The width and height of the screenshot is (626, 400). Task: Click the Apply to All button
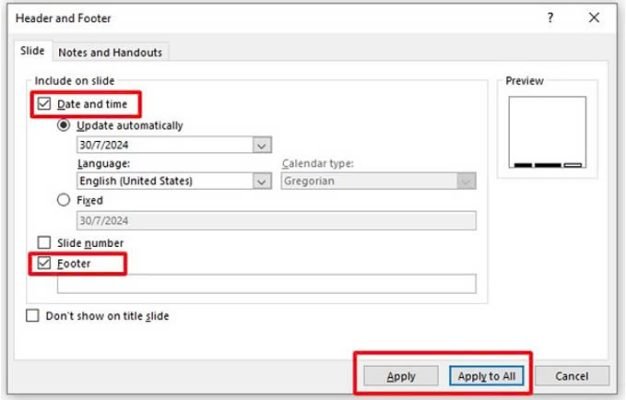pyautogui.click(x=487, y=376)
